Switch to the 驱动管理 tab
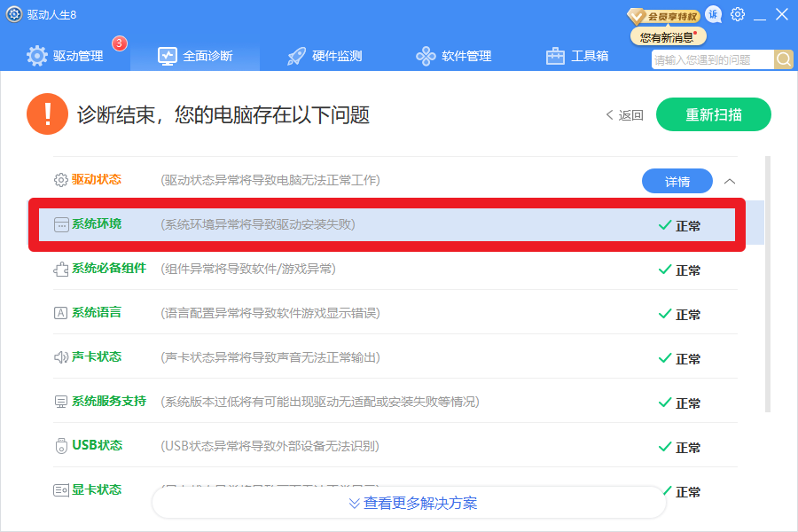 click(66, 56)
